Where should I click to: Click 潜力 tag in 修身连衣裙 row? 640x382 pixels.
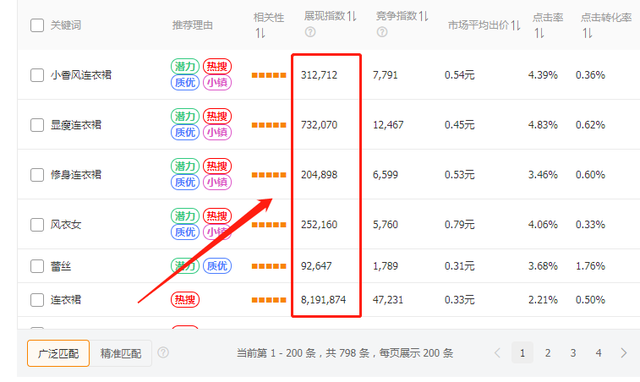point(185,166)
